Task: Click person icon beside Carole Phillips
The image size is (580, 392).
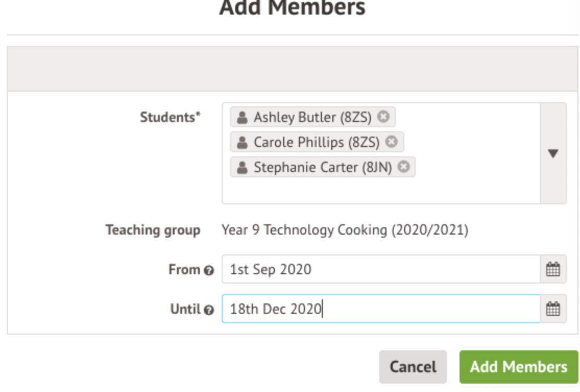Action: click(242, 142)
